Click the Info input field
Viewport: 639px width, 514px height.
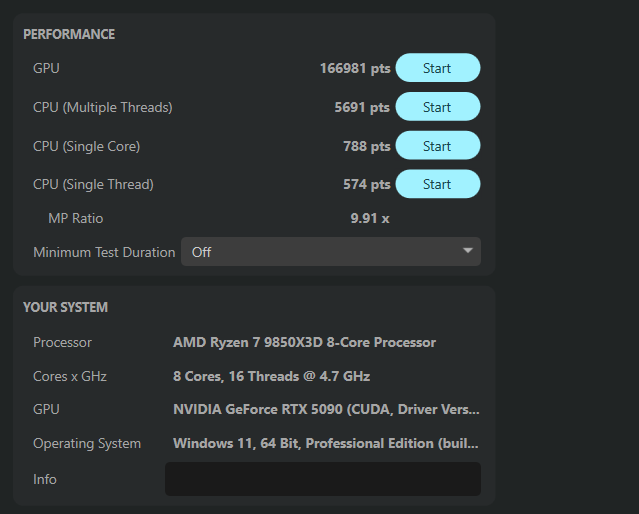(x=323, y=479)
